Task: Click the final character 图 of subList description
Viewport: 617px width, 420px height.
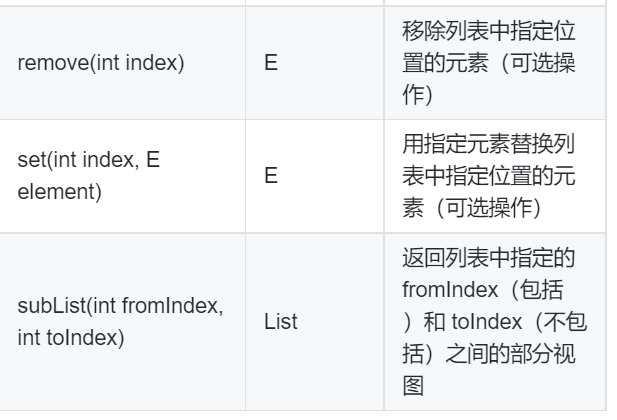Action: (x=413, y=385)
